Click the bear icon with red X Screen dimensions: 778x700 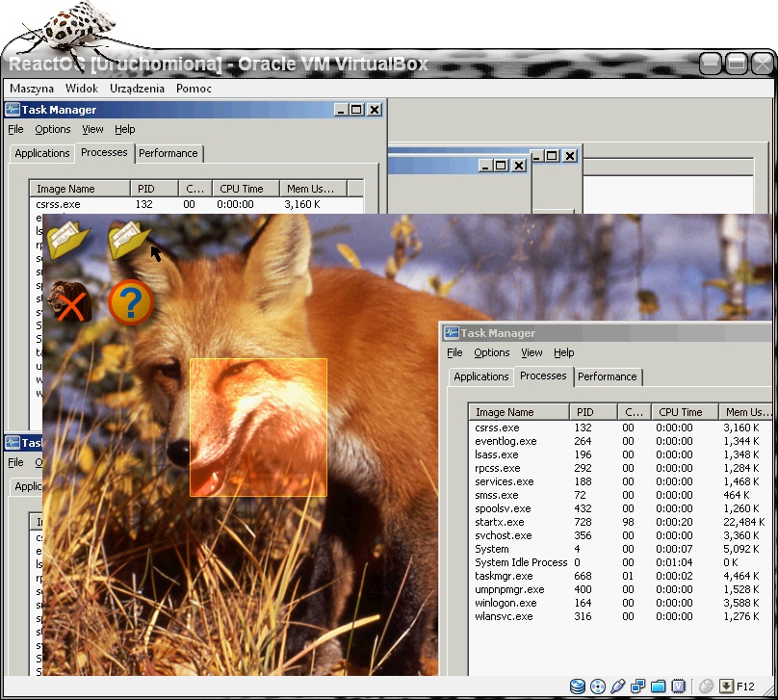pos(69,301)
